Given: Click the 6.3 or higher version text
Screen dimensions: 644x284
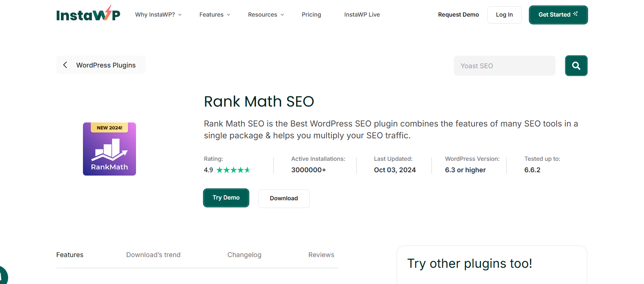Looking at the screenshot, I should coord(465,170).
